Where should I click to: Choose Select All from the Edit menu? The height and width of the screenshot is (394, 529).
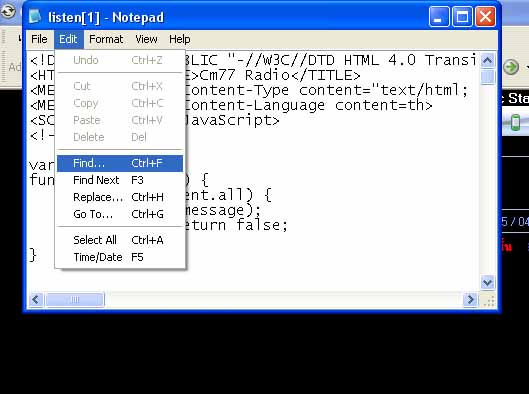pos(120,240)
